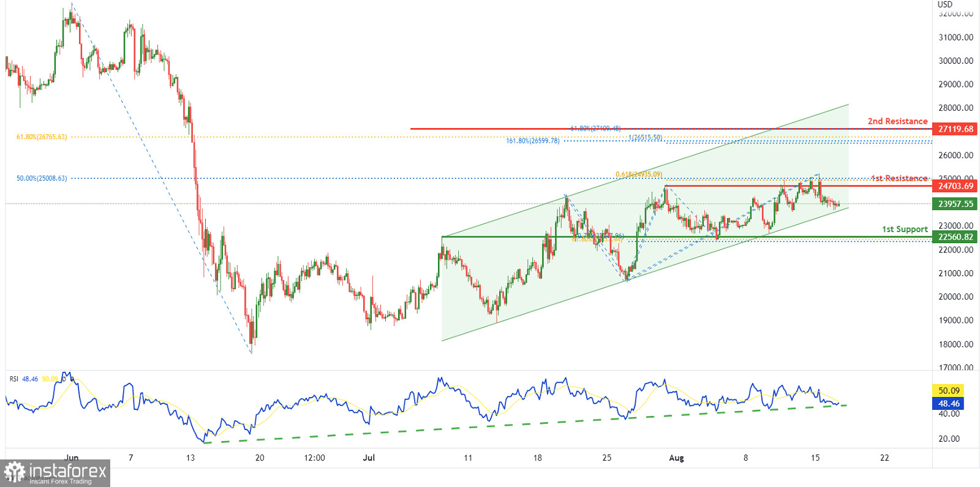Click the red 27119.68 price label

click(955, 129)
